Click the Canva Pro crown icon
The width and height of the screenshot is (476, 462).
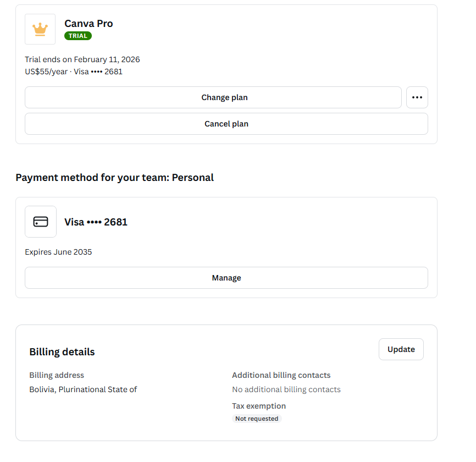point(40,29)
